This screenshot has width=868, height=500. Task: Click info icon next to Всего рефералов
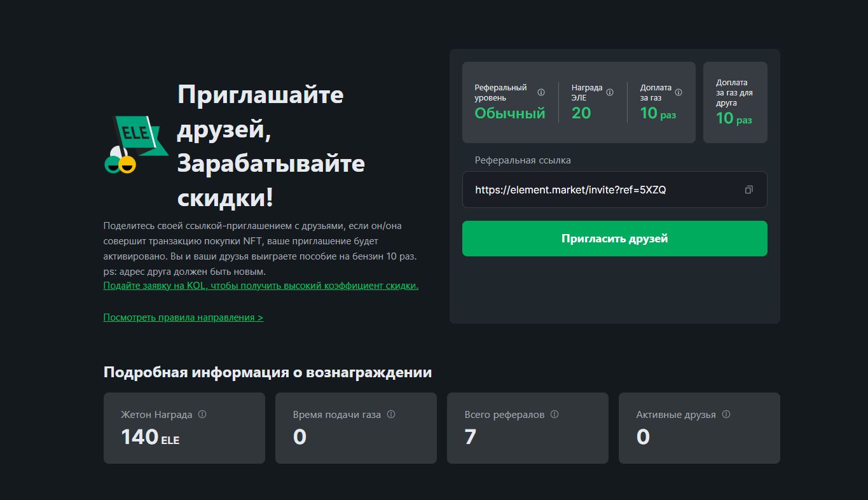tap(555, 414)
